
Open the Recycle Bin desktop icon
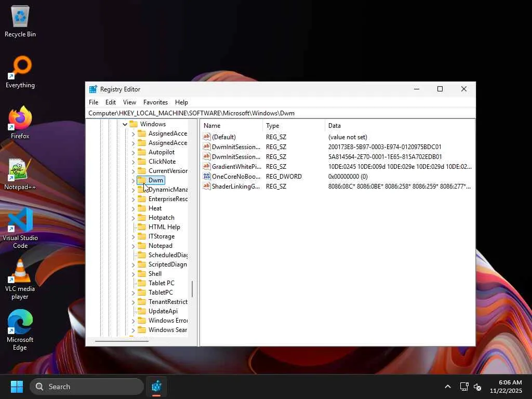20,21
